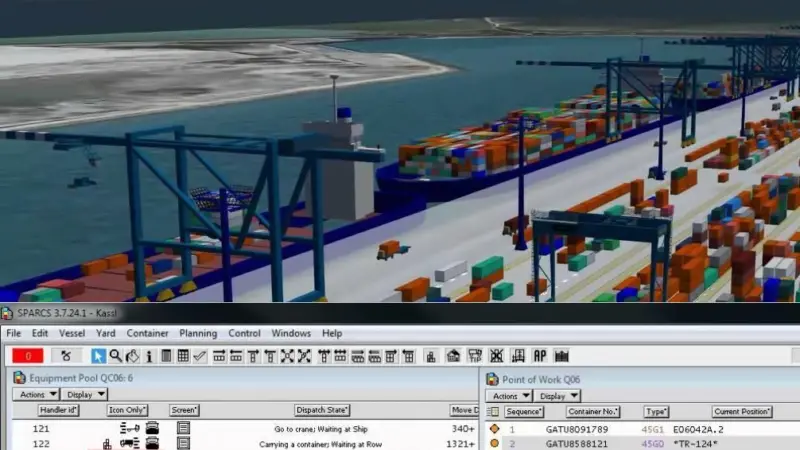800x450 pixels.
Task: Click the 1321+ move value
Action: [461, 444]
